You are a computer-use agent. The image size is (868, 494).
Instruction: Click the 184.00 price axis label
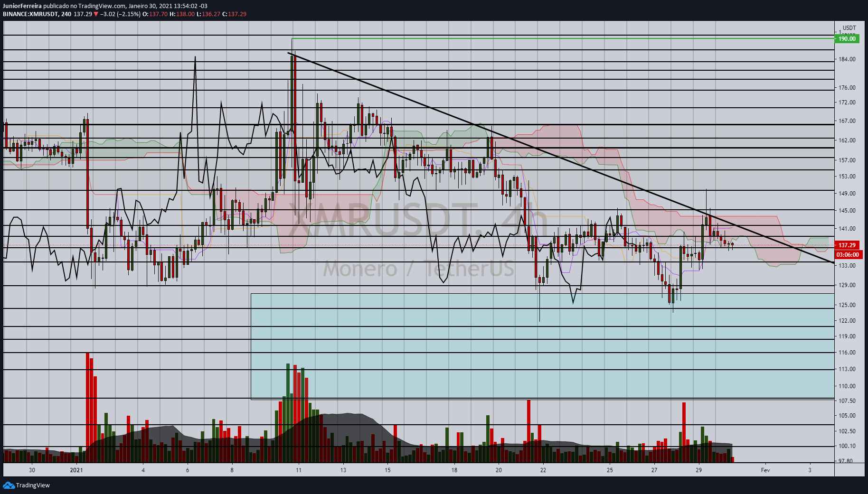847,59
